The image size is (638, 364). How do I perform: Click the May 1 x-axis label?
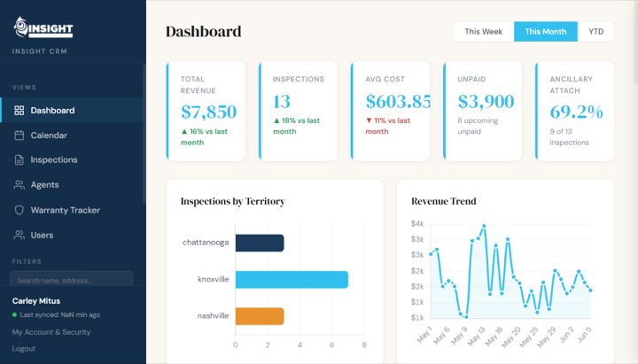pos(424,335)
